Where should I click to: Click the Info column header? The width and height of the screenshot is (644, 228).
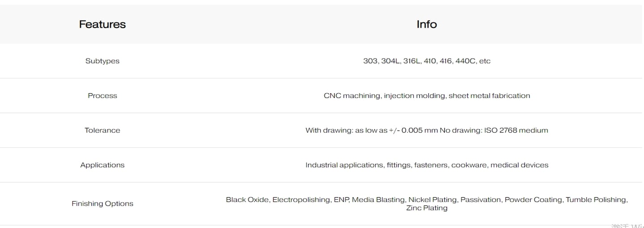(427, 24)
